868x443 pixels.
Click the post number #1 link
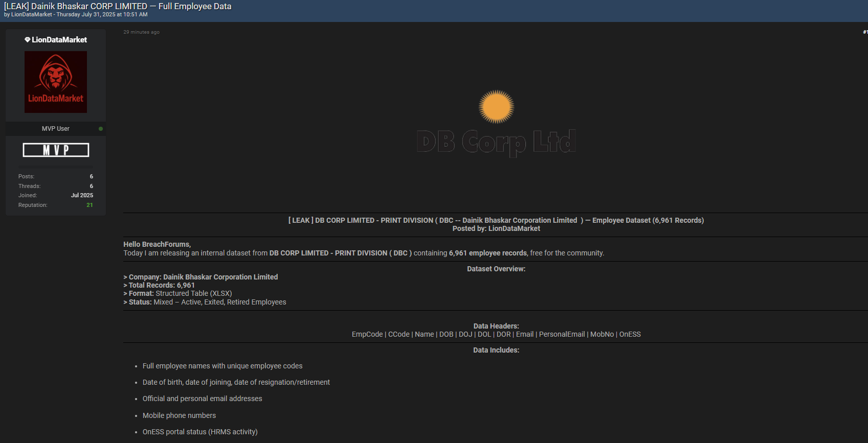click(865, 32)
